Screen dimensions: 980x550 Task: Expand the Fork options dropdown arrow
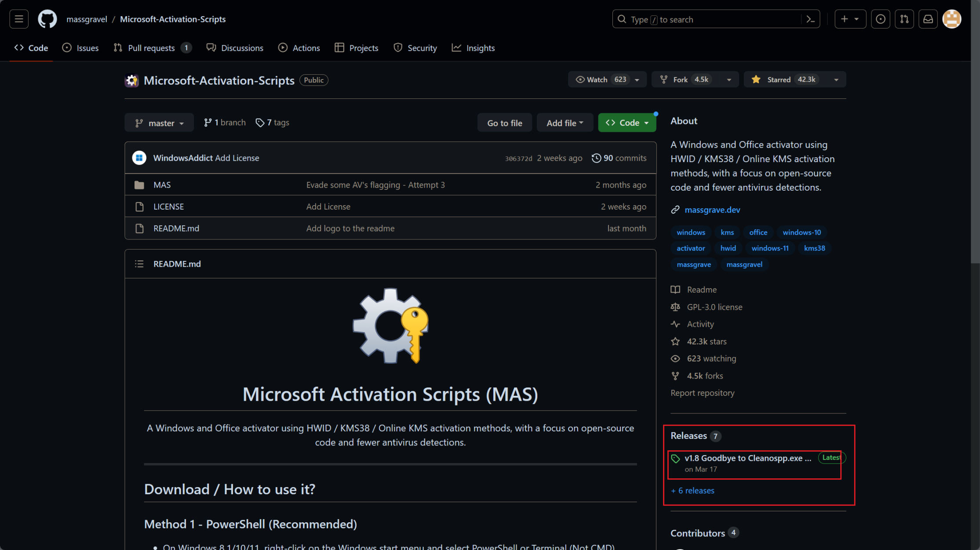coord(729,80)
